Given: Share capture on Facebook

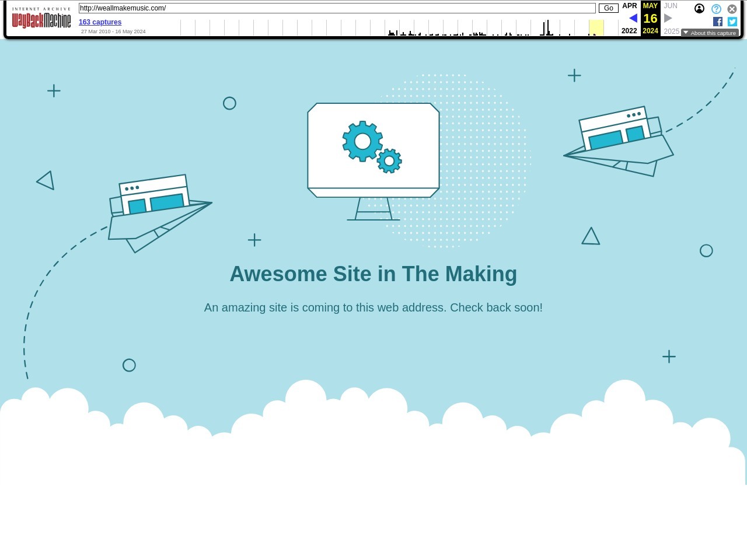Looking at the screenshot, I should 718,22.
